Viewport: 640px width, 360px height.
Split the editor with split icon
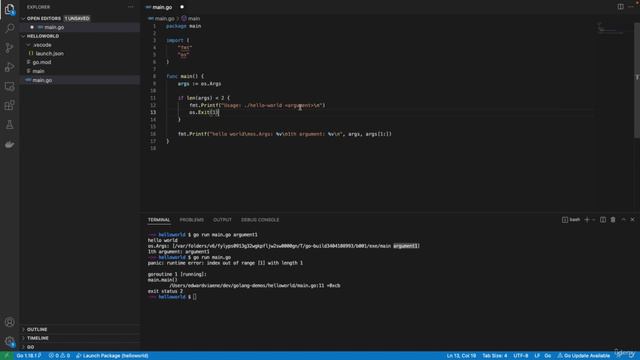click(620, 7)
